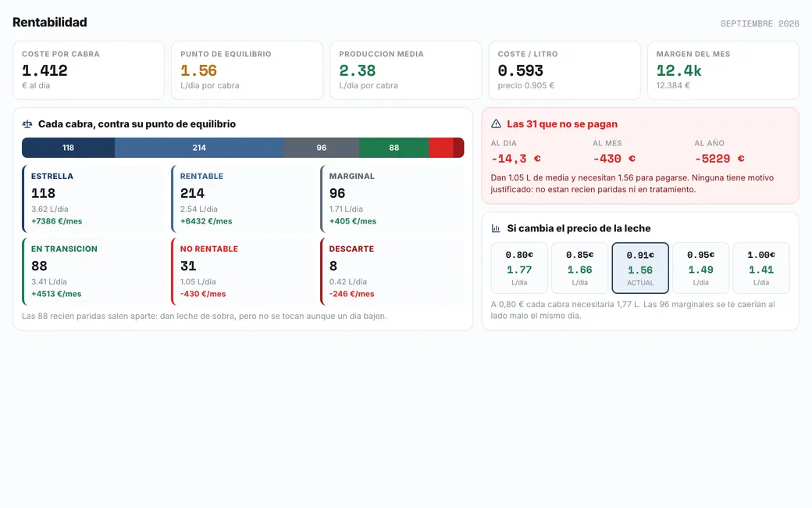Click the Rentabilidad page title
The height and width of the screenshot is (508, 812).
coord(50,23)
